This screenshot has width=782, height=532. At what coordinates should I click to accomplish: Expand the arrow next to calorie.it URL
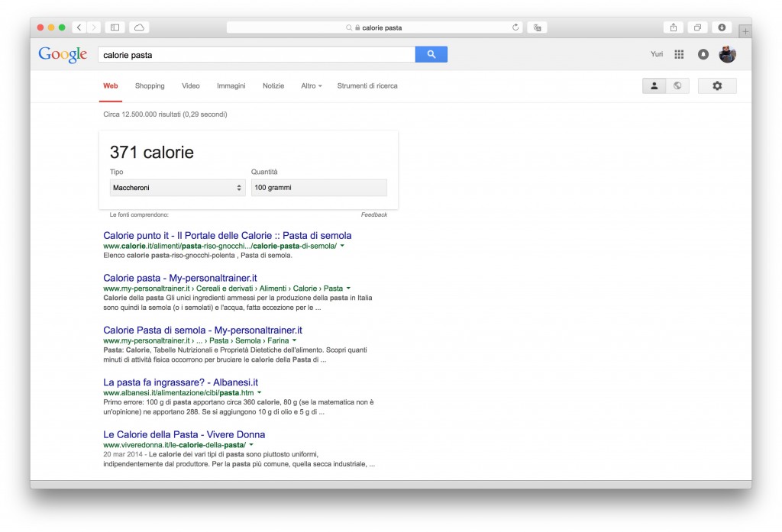tap(341, 246)
